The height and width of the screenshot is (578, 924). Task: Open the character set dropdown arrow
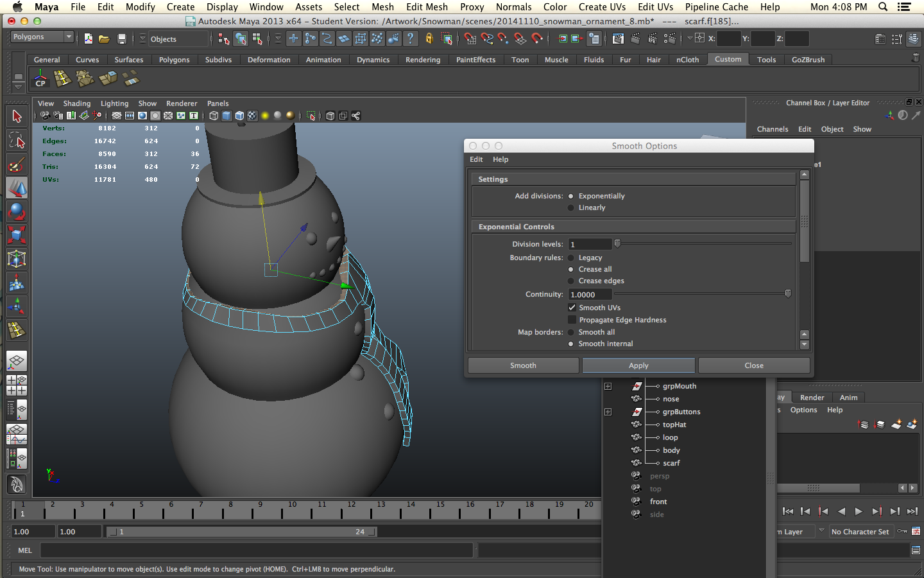[x=821, y=531]
